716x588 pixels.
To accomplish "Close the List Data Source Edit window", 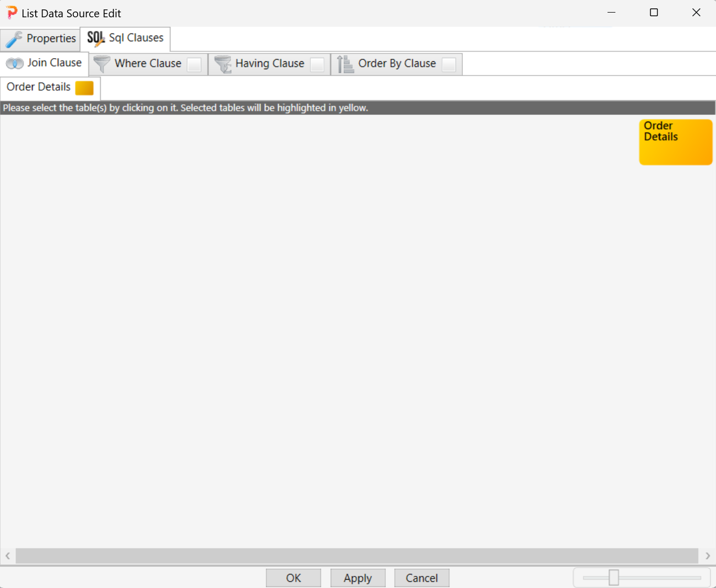I will click(x=696, y=13).
